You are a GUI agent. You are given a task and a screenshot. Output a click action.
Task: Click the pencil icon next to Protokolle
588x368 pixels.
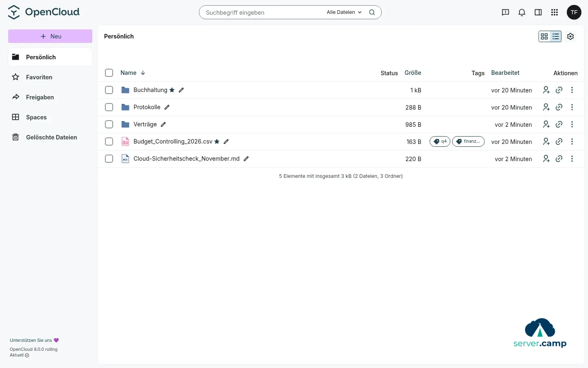167,107
